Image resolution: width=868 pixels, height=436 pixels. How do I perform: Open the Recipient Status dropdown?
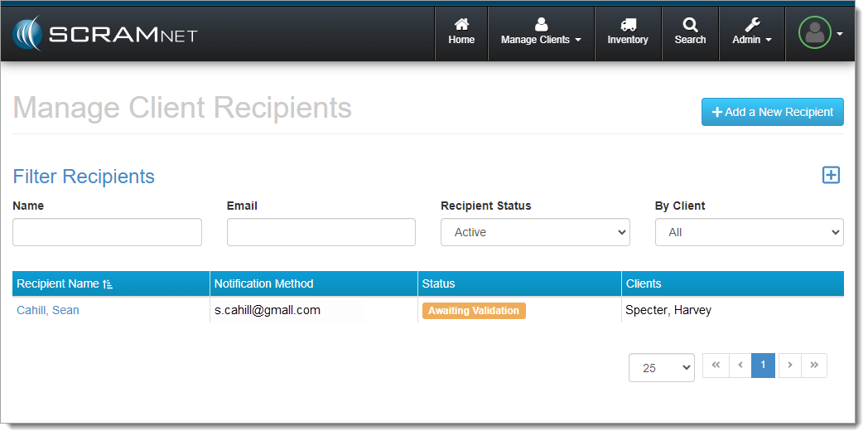click(535, 232)
